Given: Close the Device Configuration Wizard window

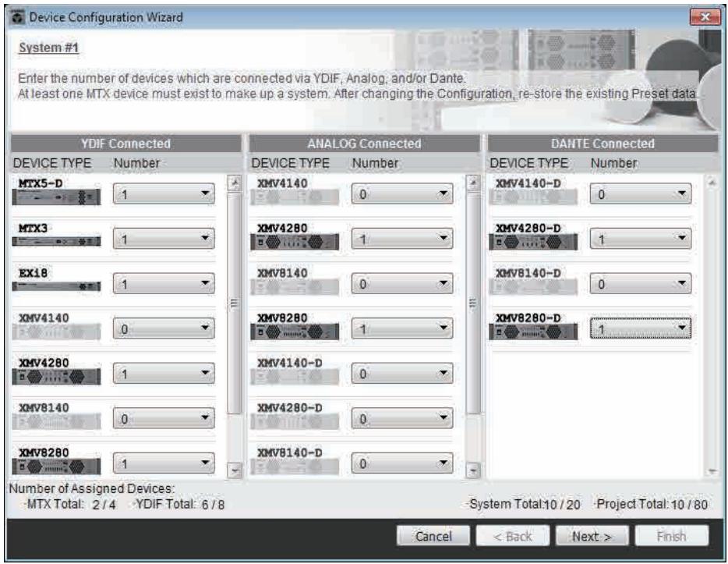Looking at the screenshot, I should (705, 17).
